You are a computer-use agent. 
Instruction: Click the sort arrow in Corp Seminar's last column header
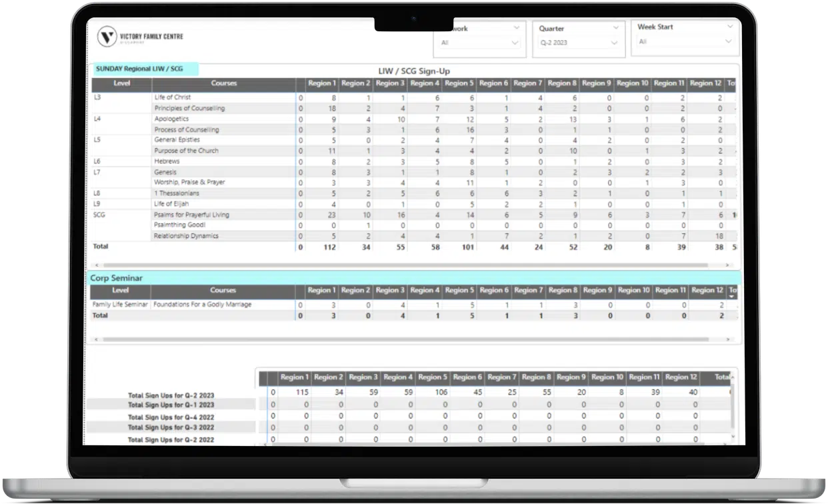[x=733, y=296]
